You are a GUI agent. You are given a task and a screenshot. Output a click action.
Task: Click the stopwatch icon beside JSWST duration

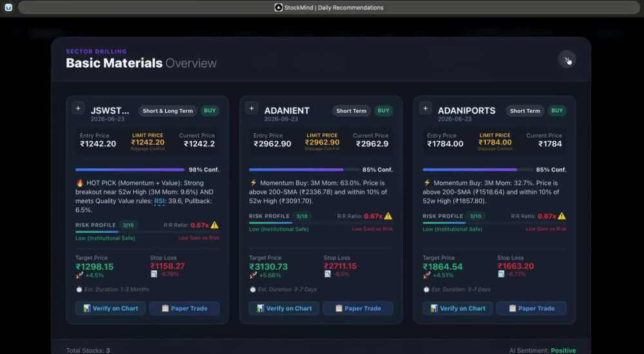(79, 290)
